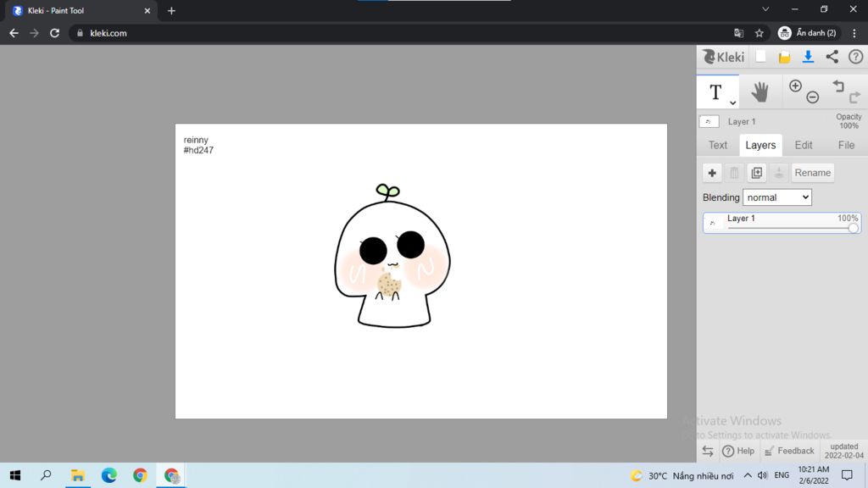Switch to the Layers tab
Viewport: 868px width, 488px height.
click(760, 145)
